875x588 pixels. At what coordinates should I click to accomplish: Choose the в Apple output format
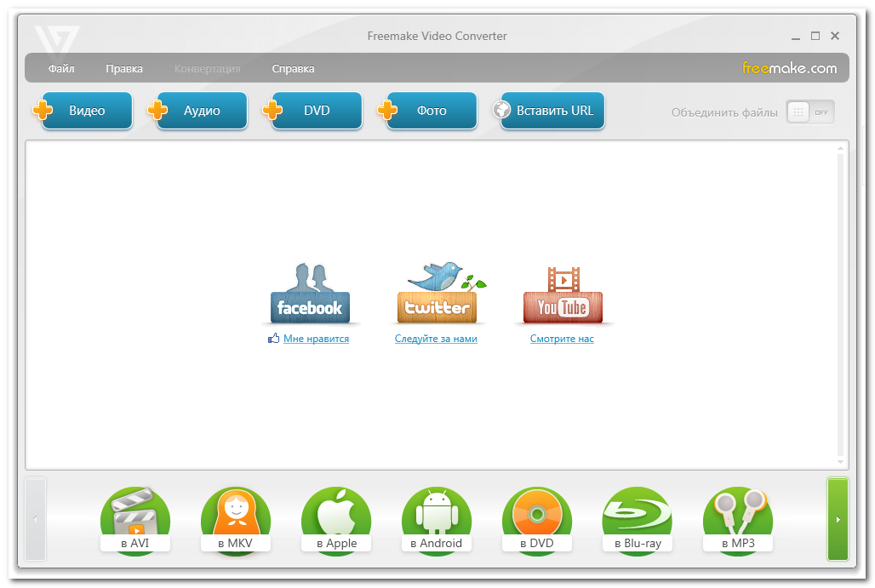click(x=336, y=520)
